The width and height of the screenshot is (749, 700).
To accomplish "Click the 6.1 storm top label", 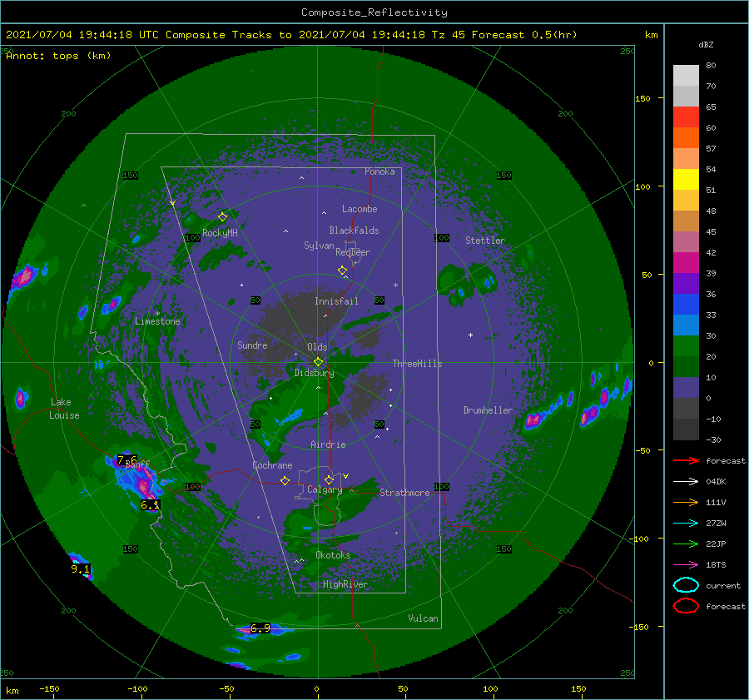I will 150,505.
